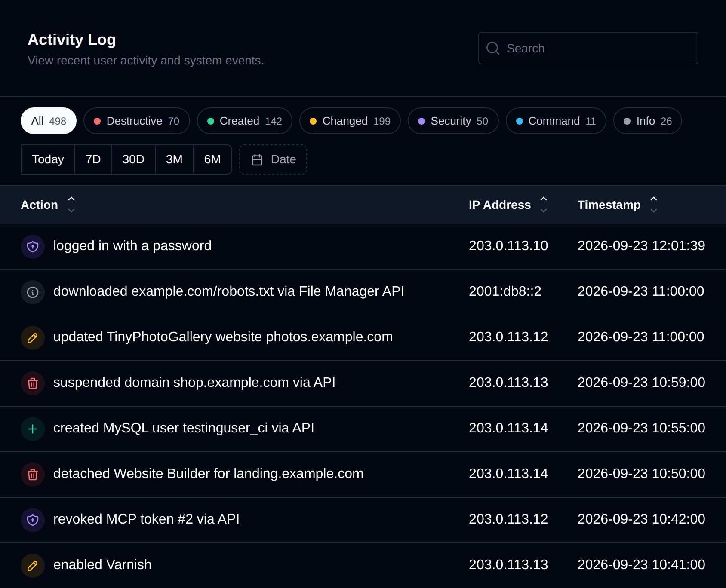Viewport: 726px width, 588px height.
Task: Click timestamp 2026-09-23 10:55:00
Action: pos(641,428)
